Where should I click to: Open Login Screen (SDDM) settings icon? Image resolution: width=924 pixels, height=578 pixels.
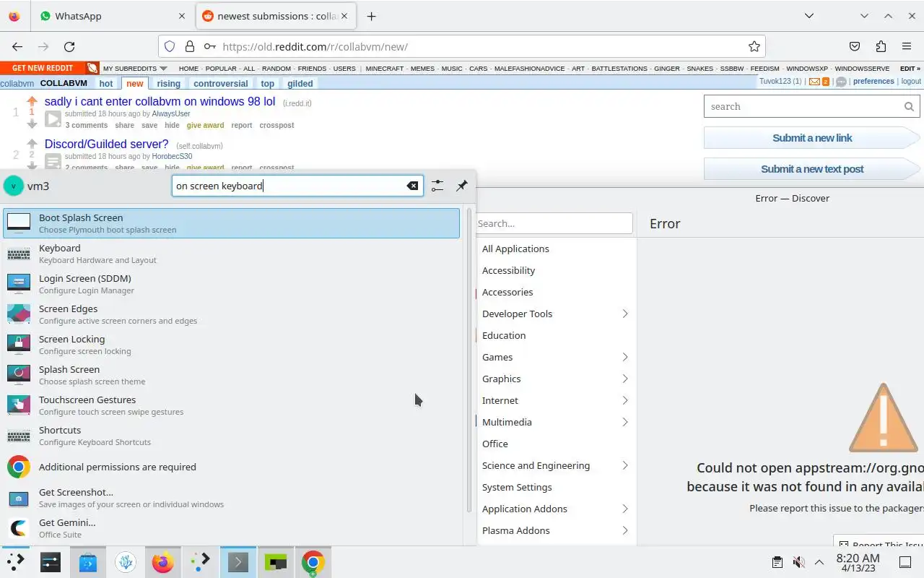(x=19, y=284)
